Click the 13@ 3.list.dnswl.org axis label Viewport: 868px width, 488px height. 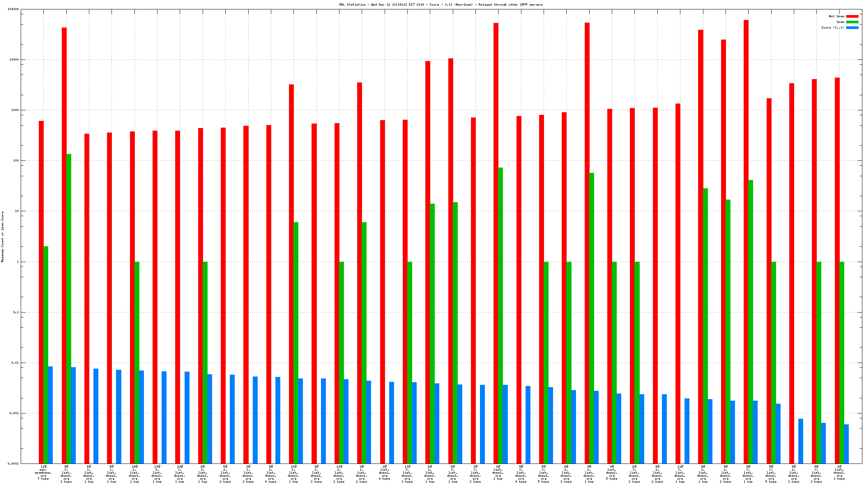click(x=293, y=474)
